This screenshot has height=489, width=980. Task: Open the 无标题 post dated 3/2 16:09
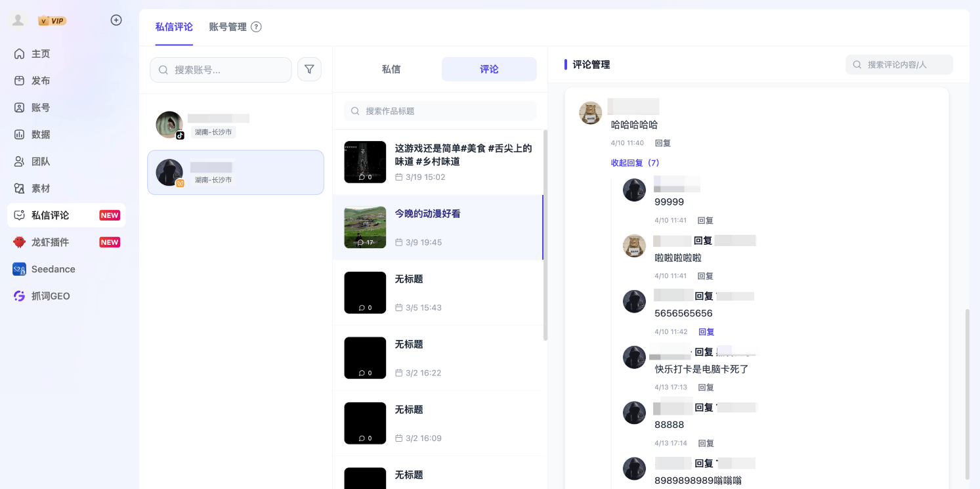[438, 423]
